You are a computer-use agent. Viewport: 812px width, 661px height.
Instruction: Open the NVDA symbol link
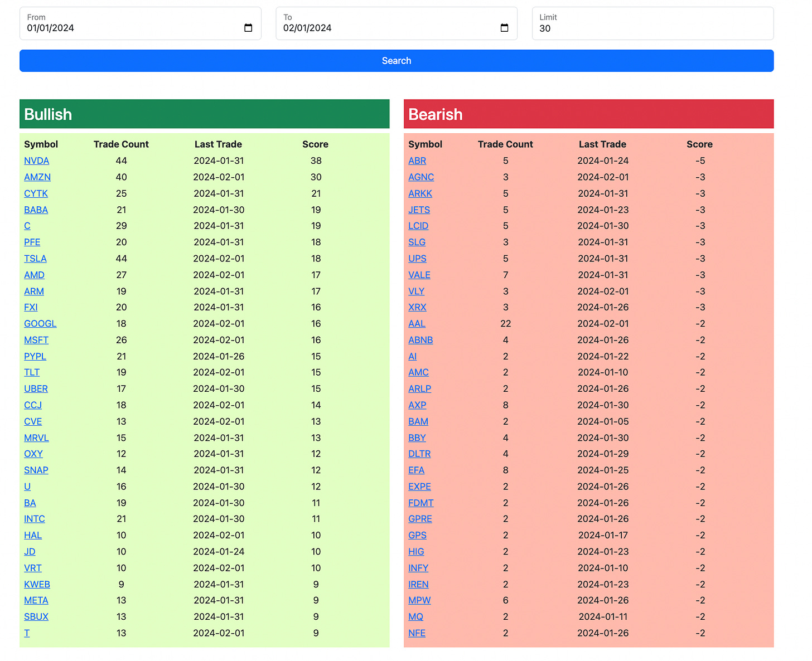coord(36,161)
